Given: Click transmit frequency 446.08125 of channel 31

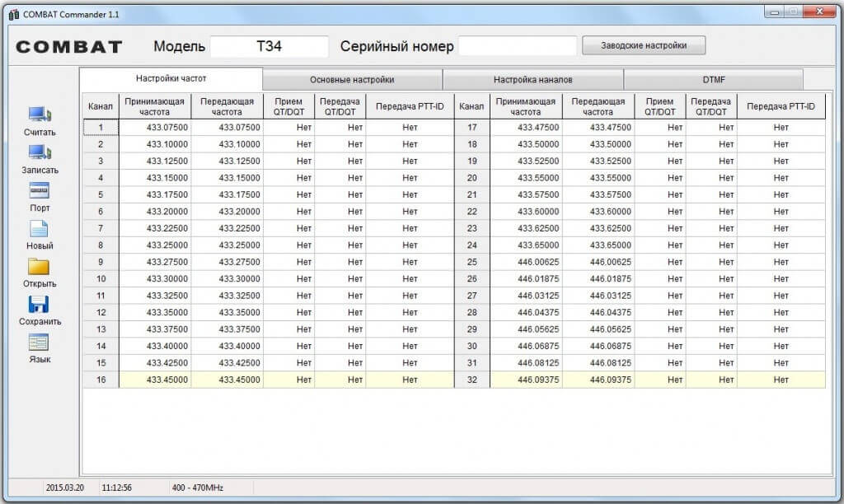Looking at the screenshot, I should [598, 362].
